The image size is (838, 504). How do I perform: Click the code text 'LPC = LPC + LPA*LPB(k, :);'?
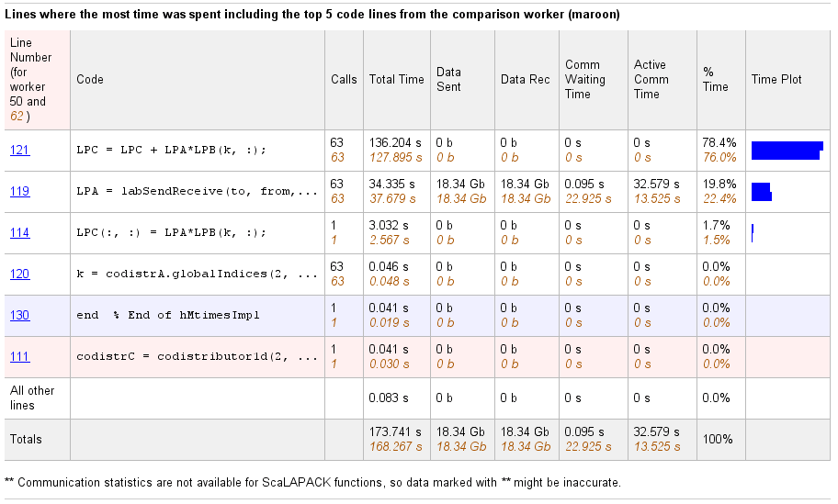pyautogui.click(x=171, y=150)
